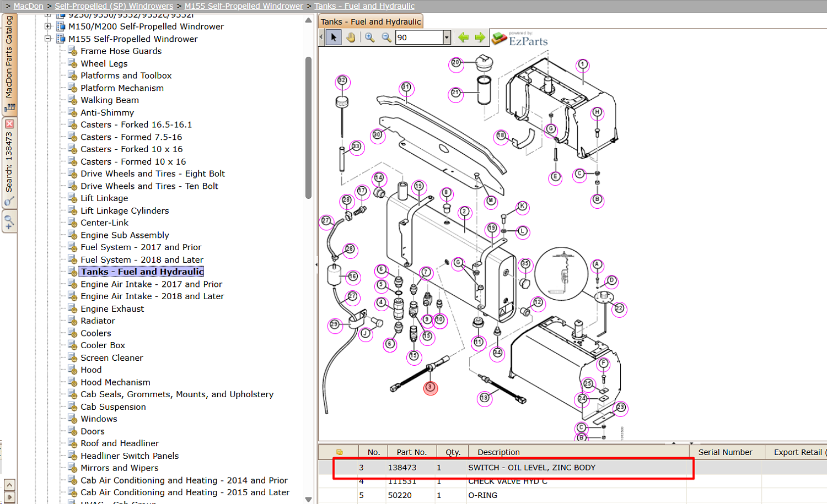Click the Cooler Box page icon
Screen dimensions: 827x504
coord(72,345)
